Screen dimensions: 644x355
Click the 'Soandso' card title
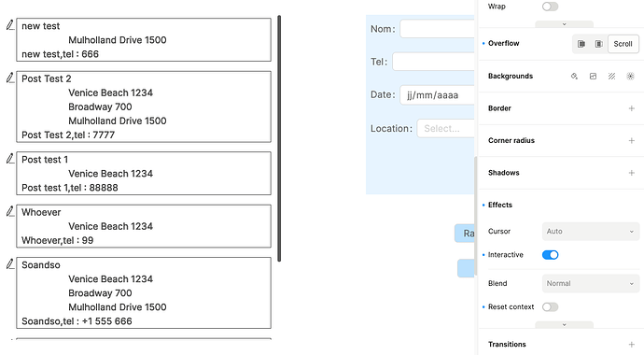[x=41, y=265]
